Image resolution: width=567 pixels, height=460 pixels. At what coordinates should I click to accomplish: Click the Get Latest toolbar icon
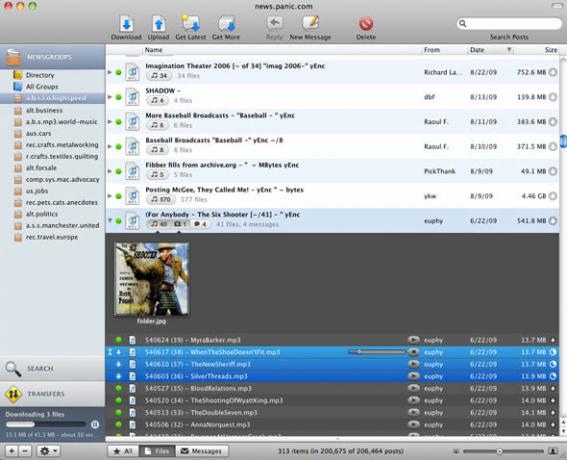pyautogui.click(x=191, y=24)
